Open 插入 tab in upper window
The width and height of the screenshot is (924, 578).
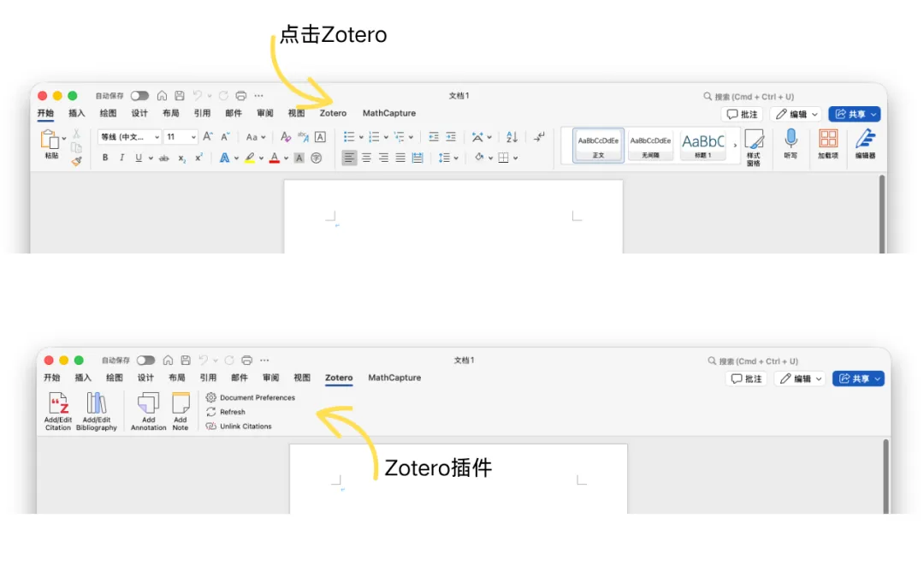[x=77, y=113]
